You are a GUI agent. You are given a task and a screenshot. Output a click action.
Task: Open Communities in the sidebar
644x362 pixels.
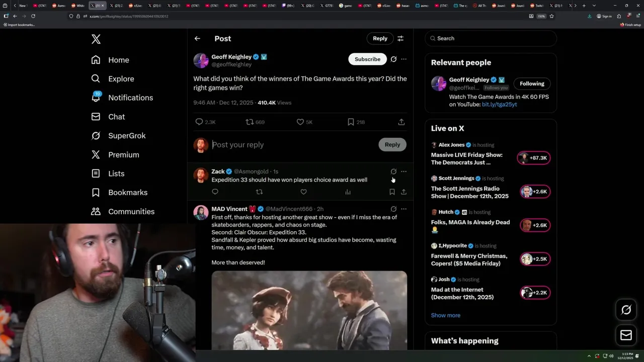[x=123, y=212]
